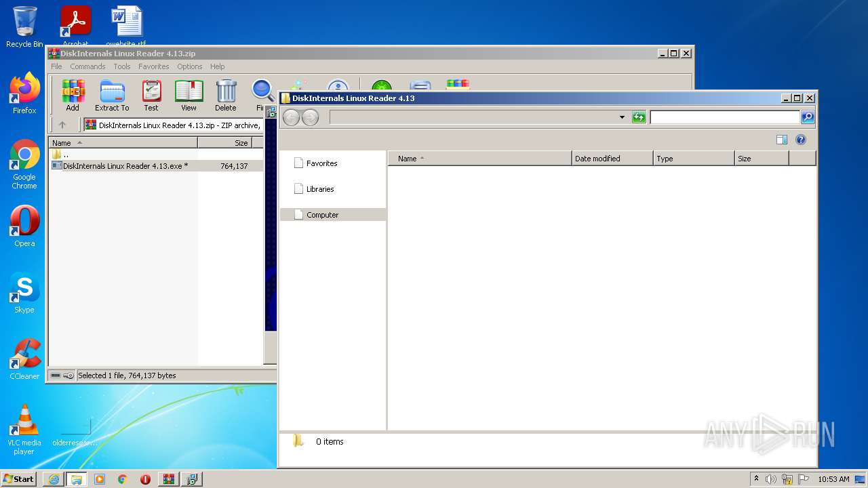Open the Word document desktop icon

[126, 25]
